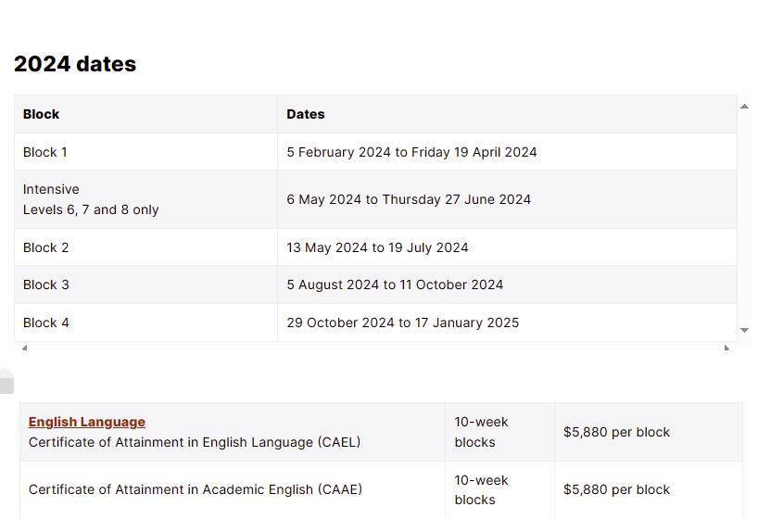Click the table's scroll up arrow
Screen dimensions: 758x532
coord(744,107)
